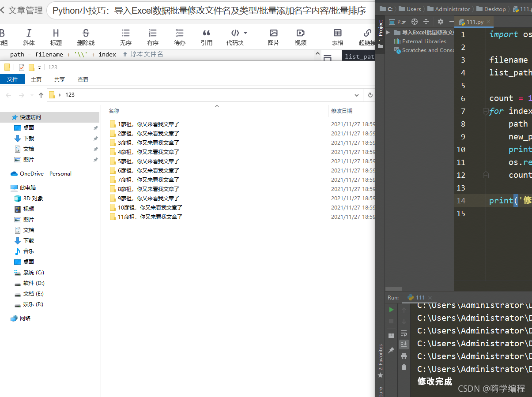Screen dimensions: 532x397
Task: Collapse all in PyCharm project panel
Action: pos(426,22)
